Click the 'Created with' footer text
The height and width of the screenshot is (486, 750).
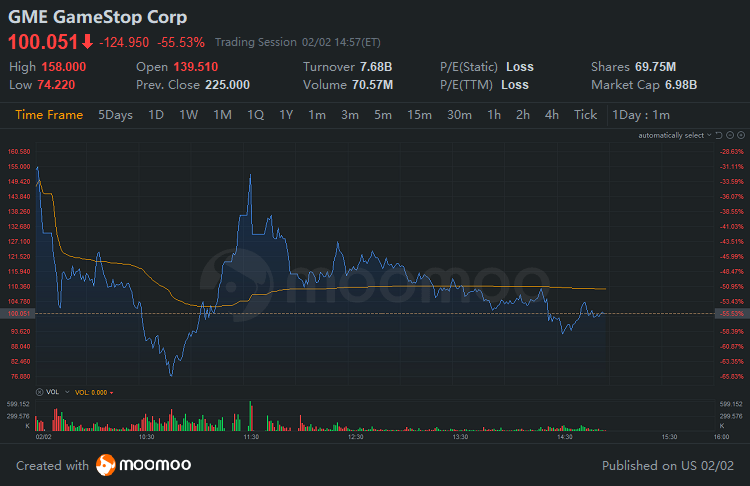(x=52, y=466)
